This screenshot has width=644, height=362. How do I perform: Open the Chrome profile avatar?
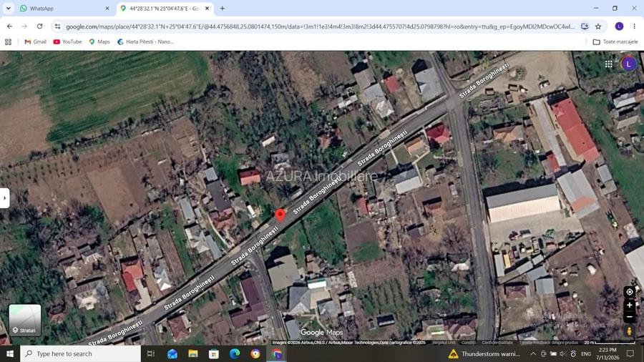(x=620, y=26)
